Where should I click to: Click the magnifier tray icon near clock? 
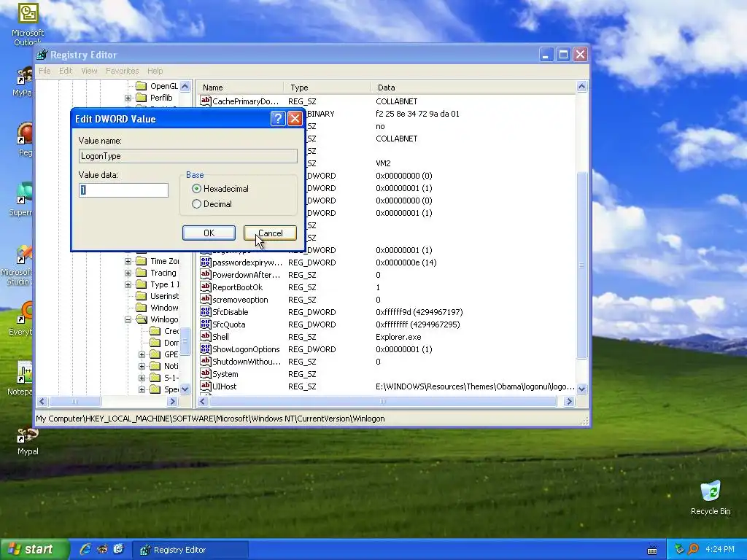693,549
